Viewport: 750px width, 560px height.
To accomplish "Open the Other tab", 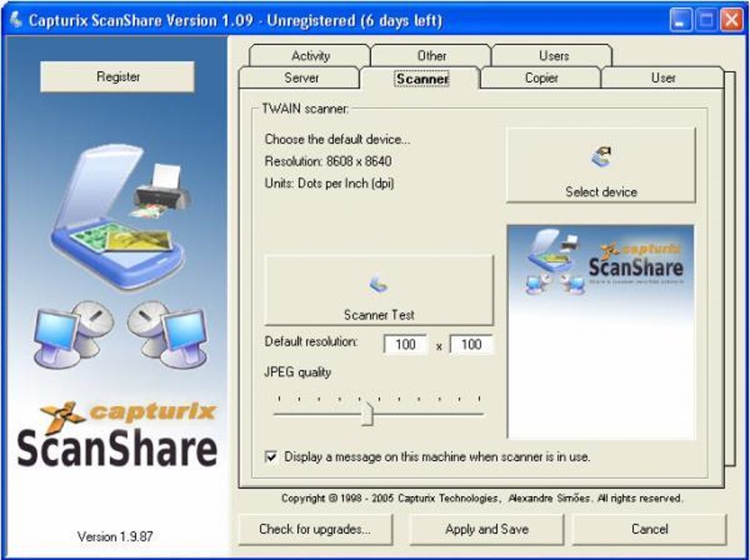I will pos(432,55).
